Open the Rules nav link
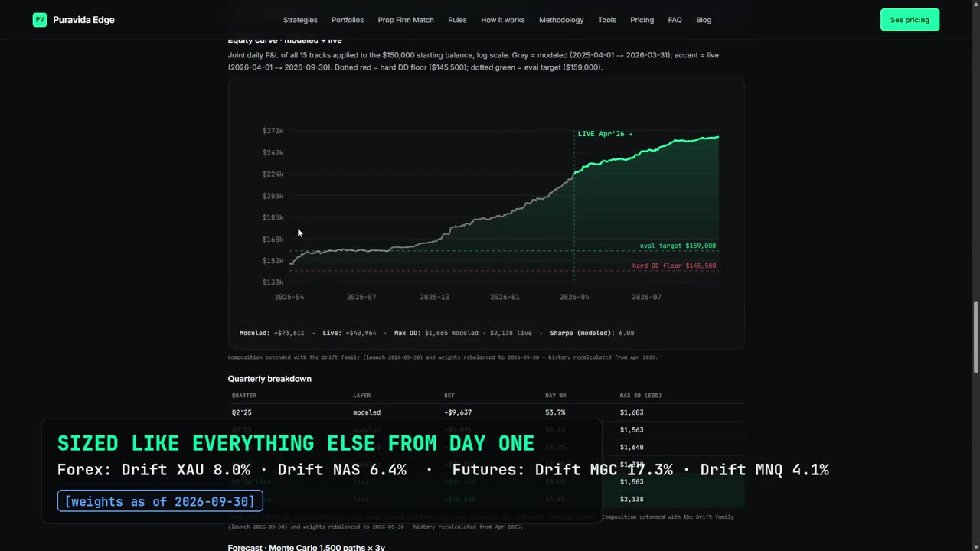This screenshot has width=980, height=551. (457, 20)
